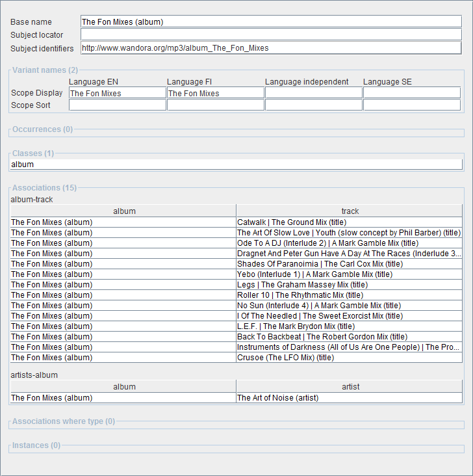This screenshot has height=476, width=473.
Task: Click the 'Instances (0)' section title
Action: (x=36, y=445)
